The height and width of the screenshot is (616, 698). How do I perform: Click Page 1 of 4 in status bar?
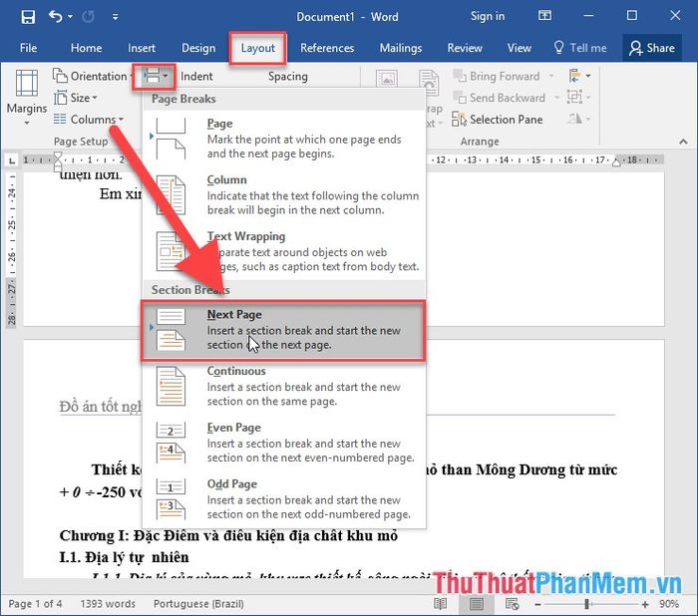pyautogui.click(x=35, y=603)
